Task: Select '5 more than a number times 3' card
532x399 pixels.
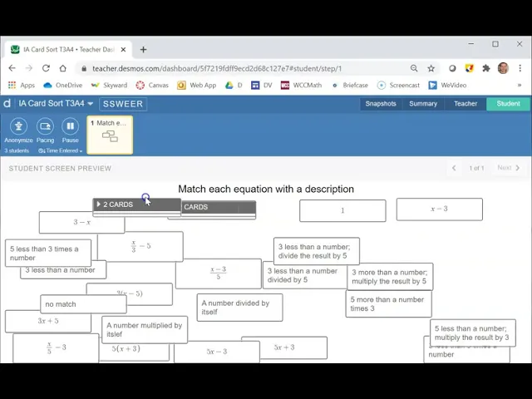Action: (388, 304)
